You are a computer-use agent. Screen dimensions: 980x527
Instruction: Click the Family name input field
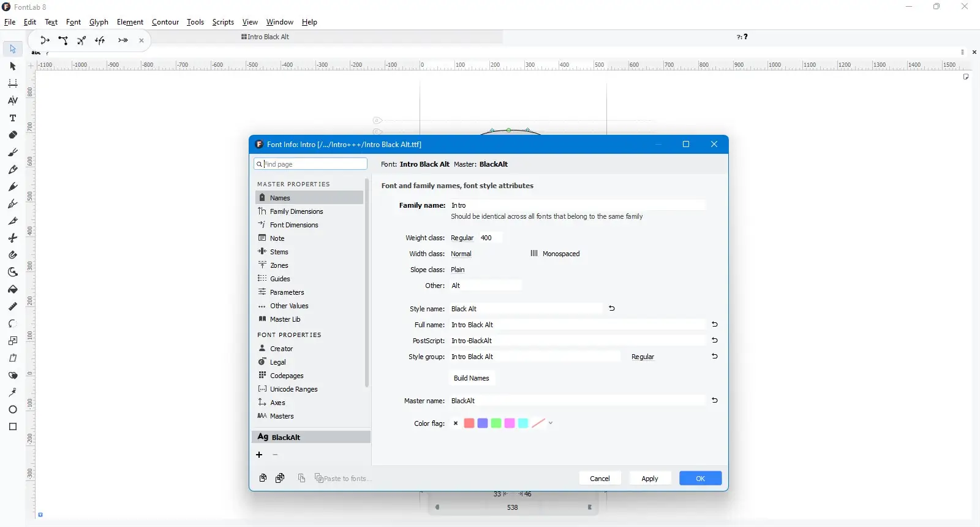(578, 205)
